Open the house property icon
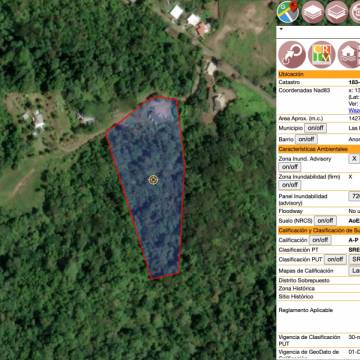The width and height of the screenshot is (360, 360). coord(349,55)
